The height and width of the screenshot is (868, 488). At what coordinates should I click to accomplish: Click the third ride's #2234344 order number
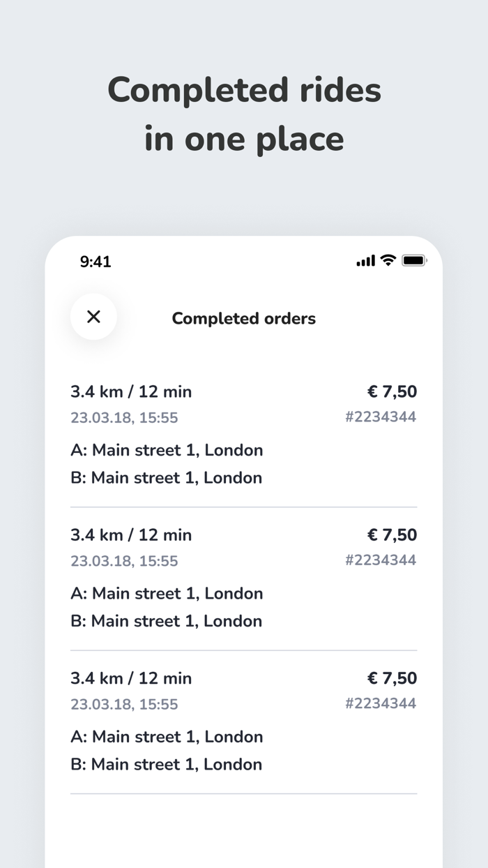pos(381,704)
